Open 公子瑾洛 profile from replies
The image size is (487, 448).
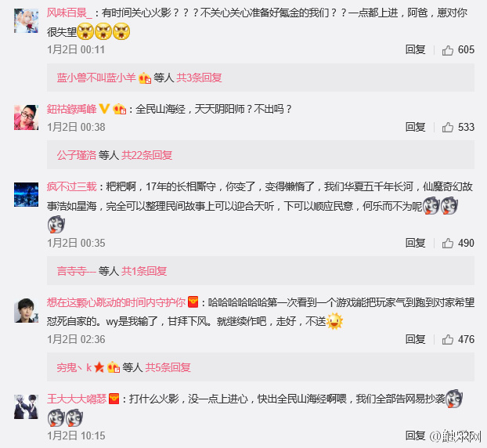[x=77, y=155]
